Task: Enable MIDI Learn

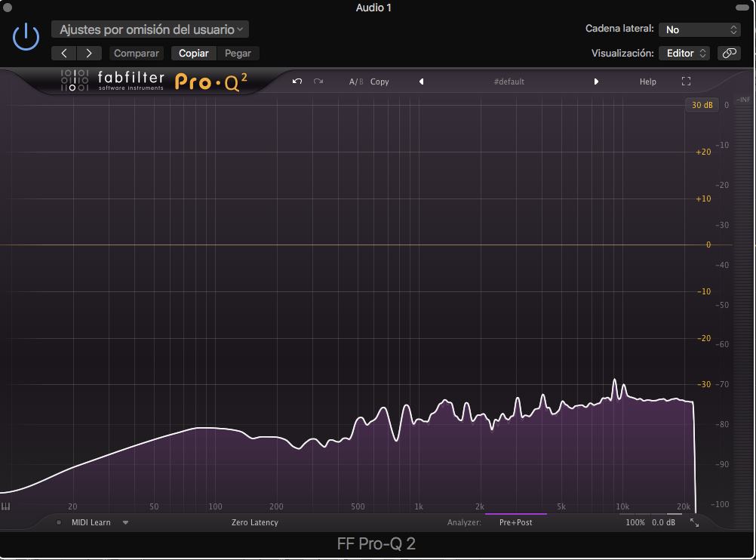Action: click(91, 522)
